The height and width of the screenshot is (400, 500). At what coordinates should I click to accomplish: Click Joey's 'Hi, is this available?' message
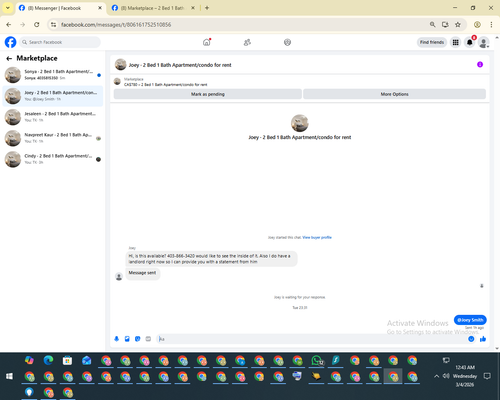(211, 259)
